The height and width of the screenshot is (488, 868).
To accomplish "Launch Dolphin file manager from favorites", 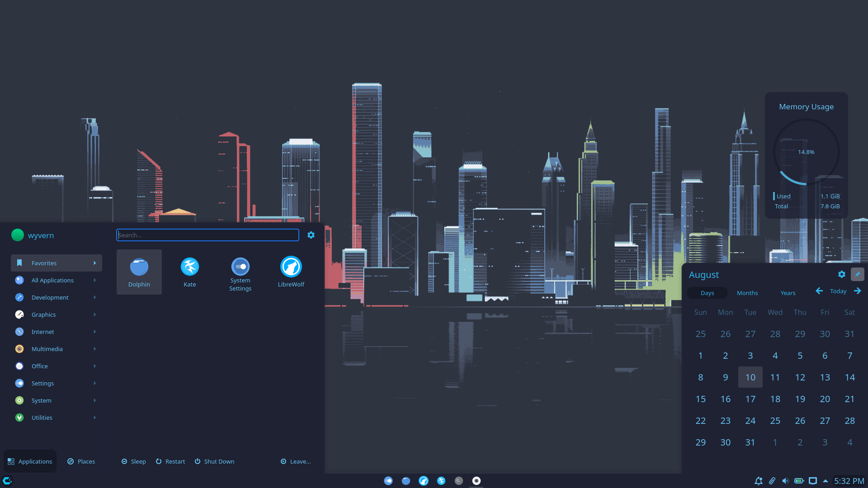I will point(139,272).
